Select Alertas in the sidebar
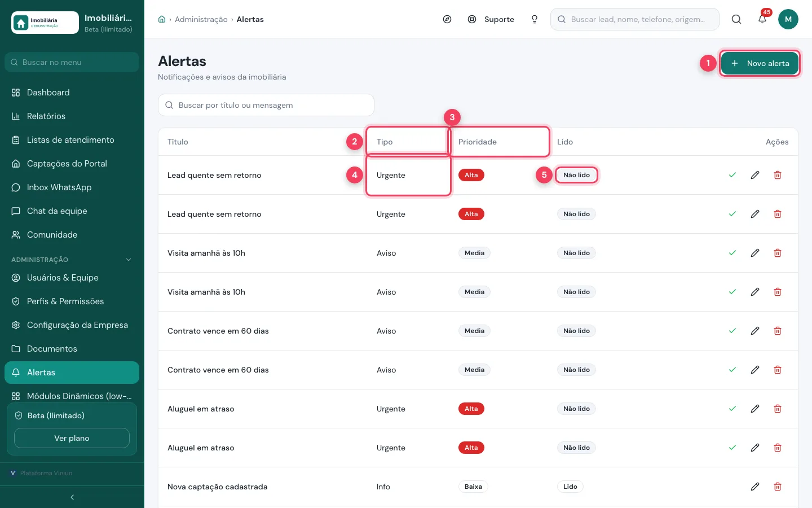Viewport: 812px width, 508px height. click(72, 373)
